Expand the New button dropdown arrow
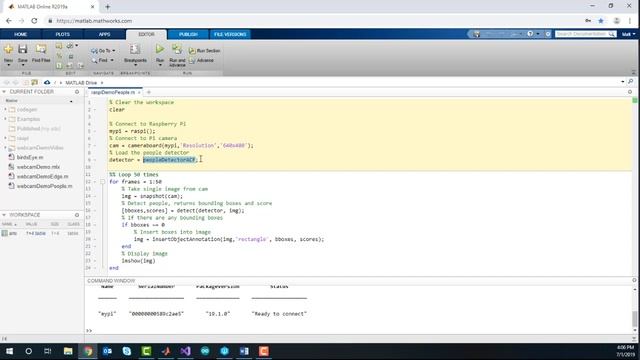The width and height of the screenshot is (640, 360). point(8,65)
